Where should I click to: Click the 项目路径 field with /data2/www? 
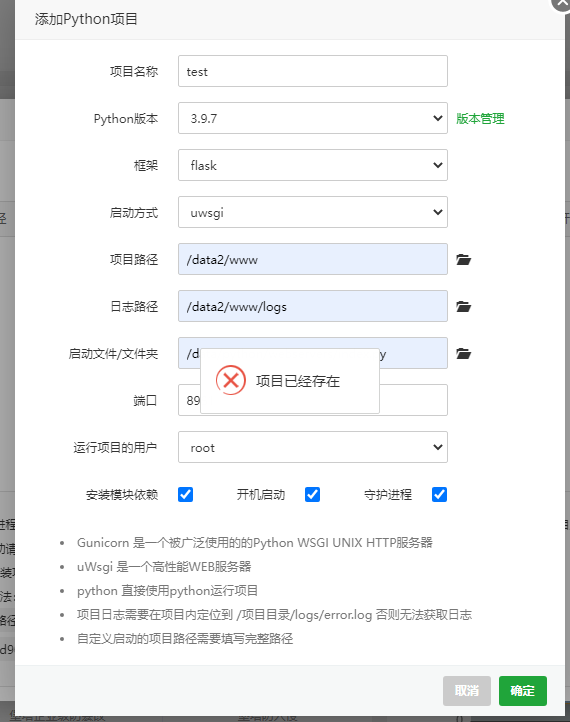pos(313,259)
